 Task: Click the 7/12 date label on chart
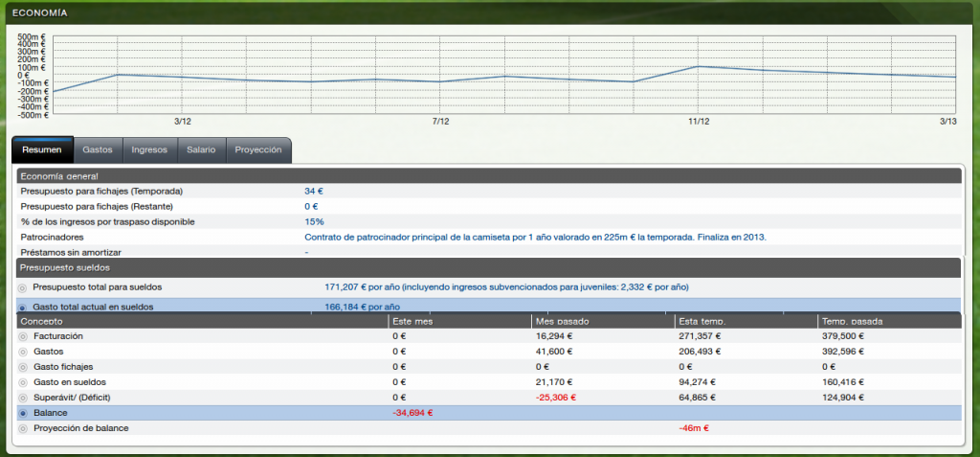pos(440,122)
